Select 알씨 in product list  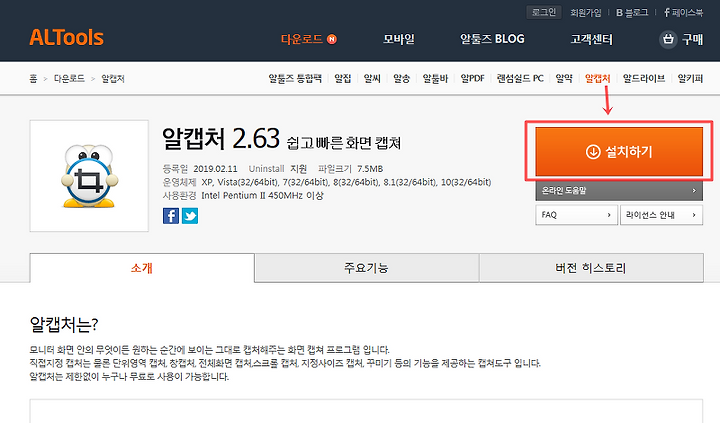coord(372,79)
